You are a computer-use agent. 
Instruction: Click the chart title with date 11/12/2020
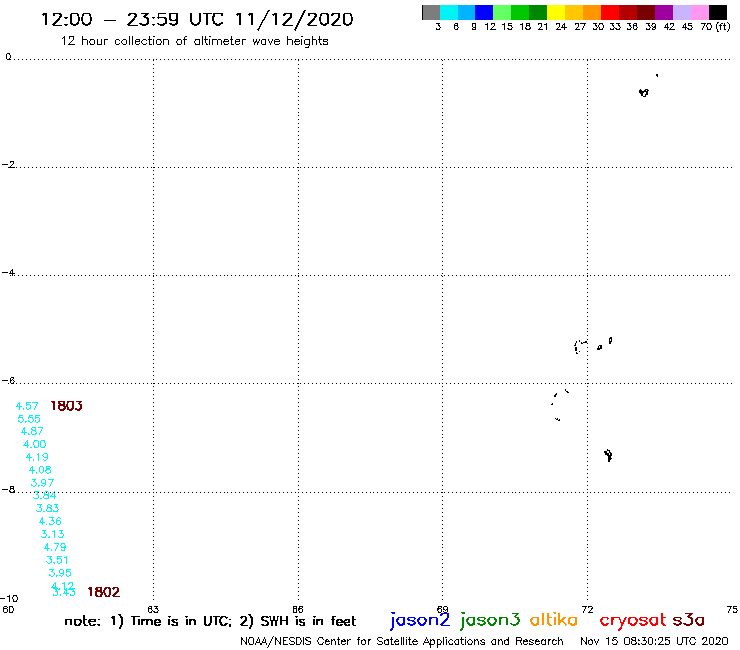pyautogui.click(x=197, y=19)
